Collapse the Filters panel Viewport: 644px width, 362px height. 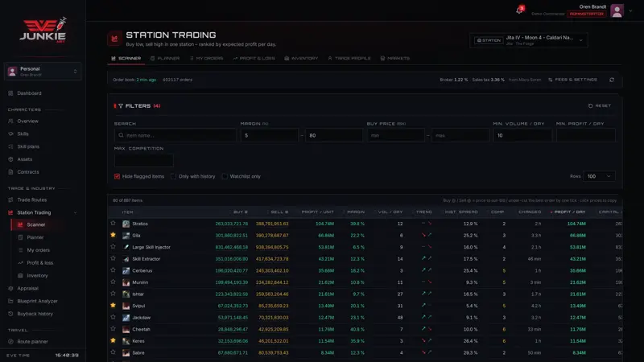138,106
